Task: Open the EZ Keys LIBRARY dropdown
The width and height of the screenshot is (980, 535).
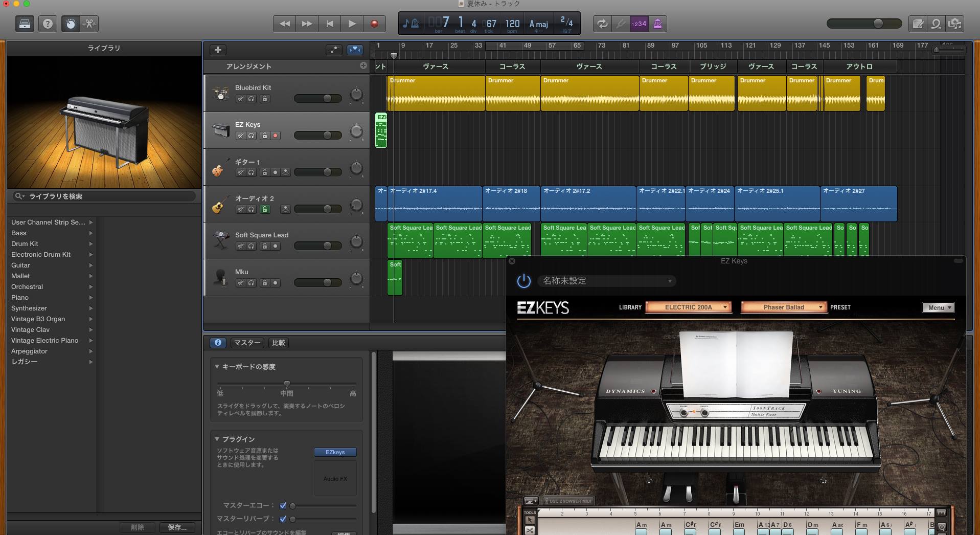Action: click(x=688, y=307)
